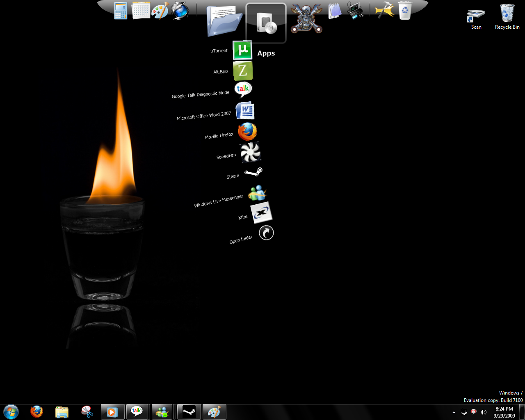Select the Scan shortcut on the desktop
Screen dimensions: 525x420
476,19
